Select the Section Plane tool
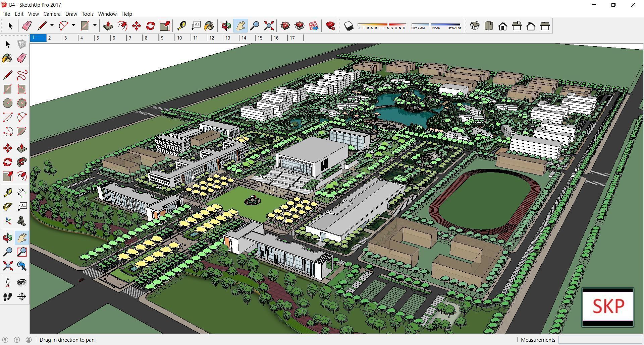Image resolution: width=644 pixels, height=345 pixels. click(x=22, y=297)
